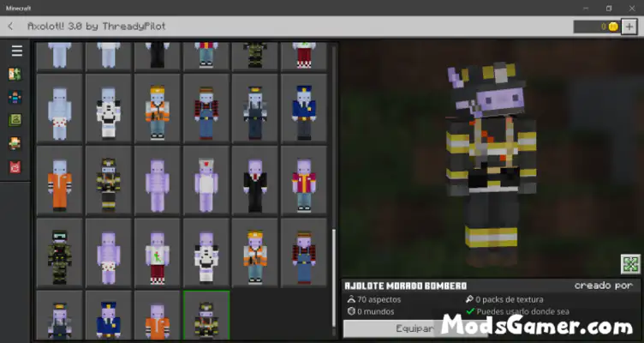Click the '70 aspectos' label

coord(379,299)
